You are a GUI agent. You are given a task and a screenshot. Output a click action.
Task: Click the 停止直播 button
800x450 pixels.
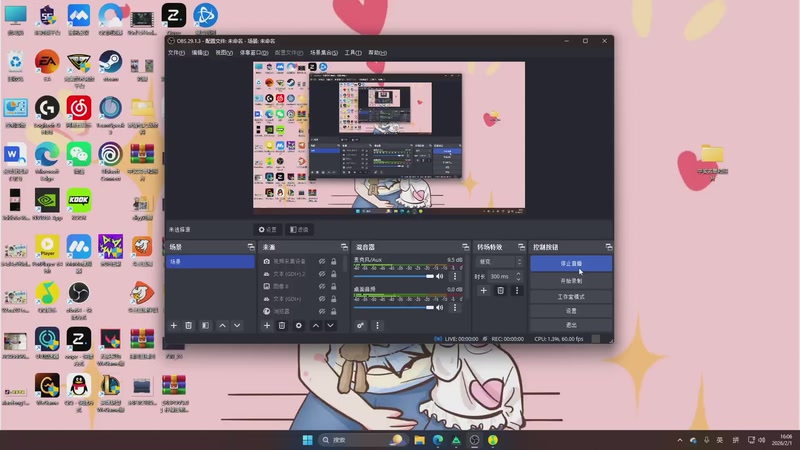click(x=571, y=263)
